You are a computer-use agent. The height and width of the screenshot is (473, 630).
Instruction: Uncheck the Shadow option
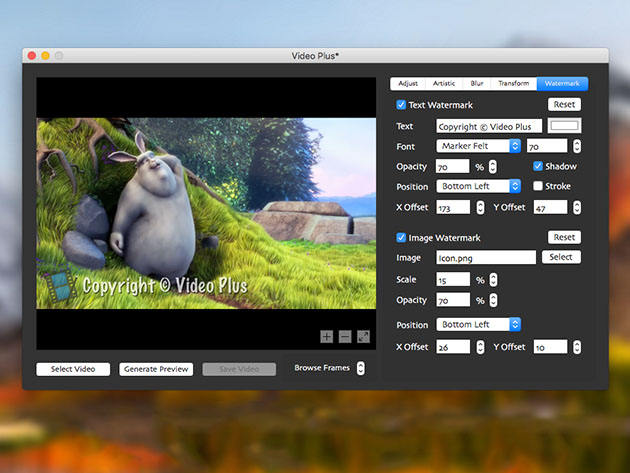pos(538,166)
